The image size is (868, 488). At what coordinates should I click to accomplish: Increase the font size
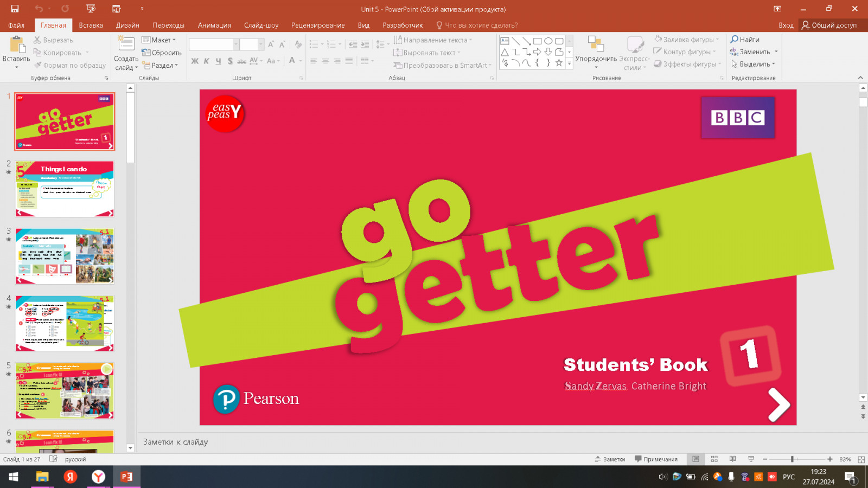(x=271, y=44)
